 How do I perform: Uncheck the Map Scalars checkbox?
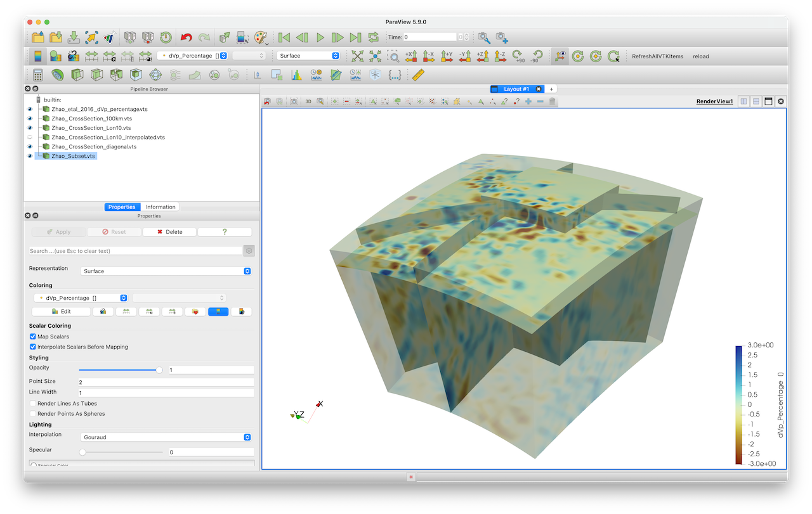[33, 337]
